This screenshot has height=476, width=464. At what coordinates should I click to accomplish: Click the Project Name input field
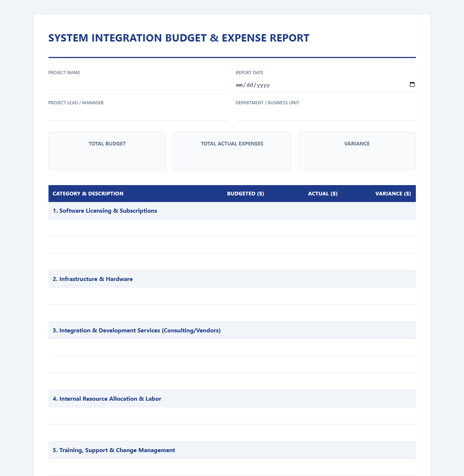point(138,84)
